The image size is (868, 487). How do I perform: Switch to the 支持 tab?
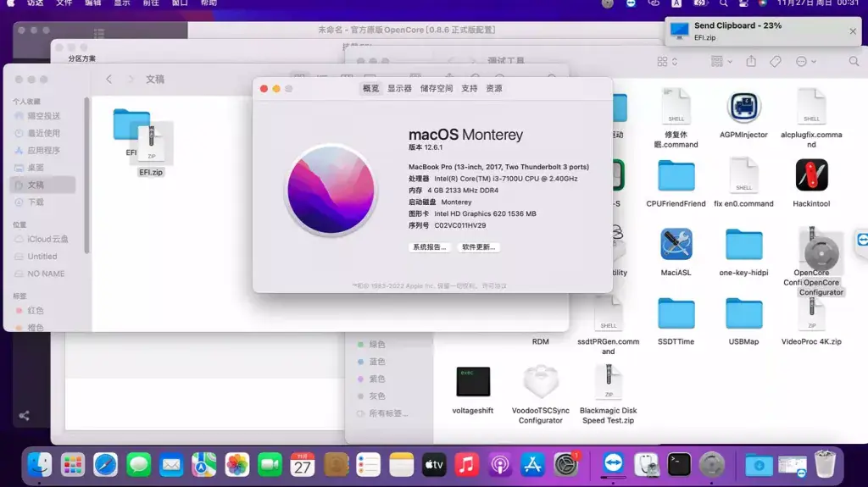coord(470,89)
